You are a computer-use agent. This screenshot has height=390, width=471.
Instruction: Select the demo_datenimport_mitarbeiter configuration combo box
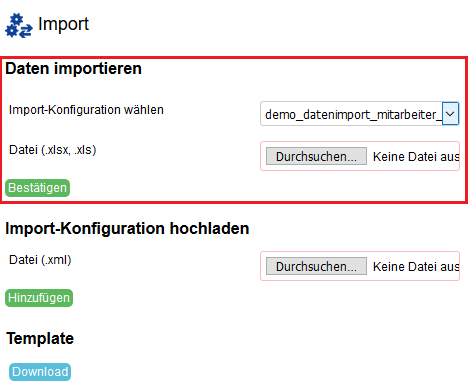coord(360,114)
